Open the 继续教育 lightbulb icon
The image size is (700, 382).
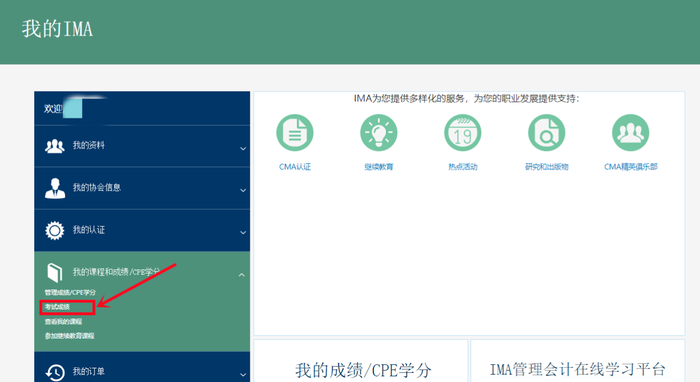click(379, 133)
